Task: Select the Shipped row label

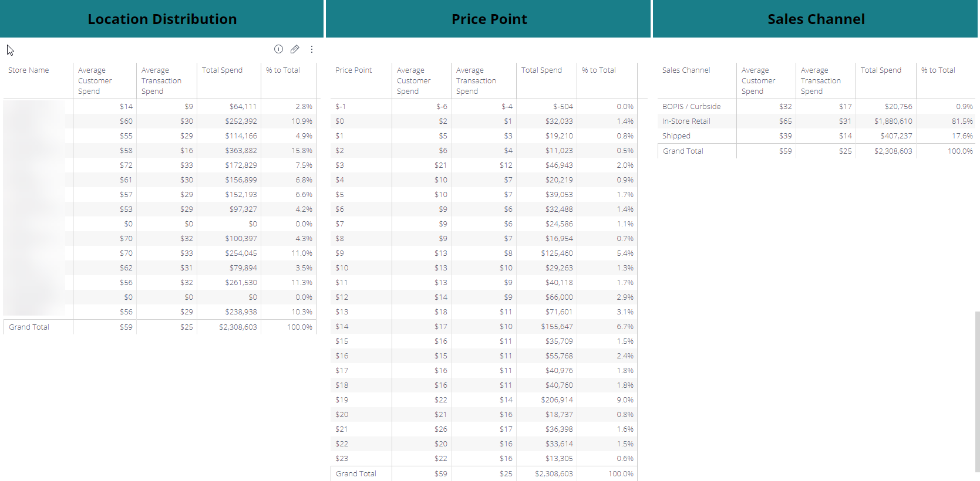Action: (x=676, y=136)
